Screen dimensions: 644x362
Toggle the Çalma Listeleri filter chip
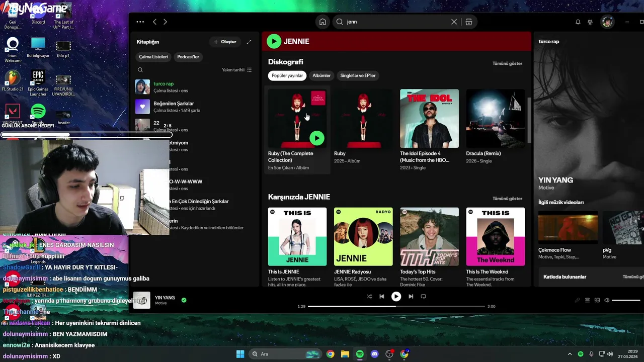pos(153,57)
